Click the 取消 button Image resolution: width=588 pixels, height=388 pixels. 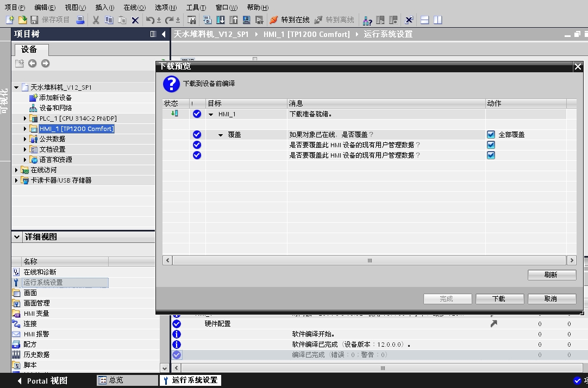pyautogui.click(x=552, y=299)
